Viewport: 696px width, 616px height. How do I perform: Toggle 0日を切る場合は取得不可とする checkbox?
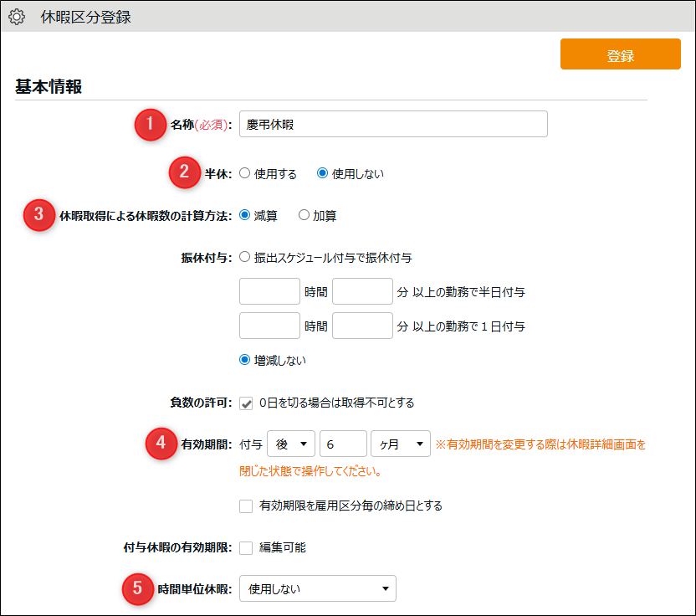pyautogui.click(x=246, y=403)
